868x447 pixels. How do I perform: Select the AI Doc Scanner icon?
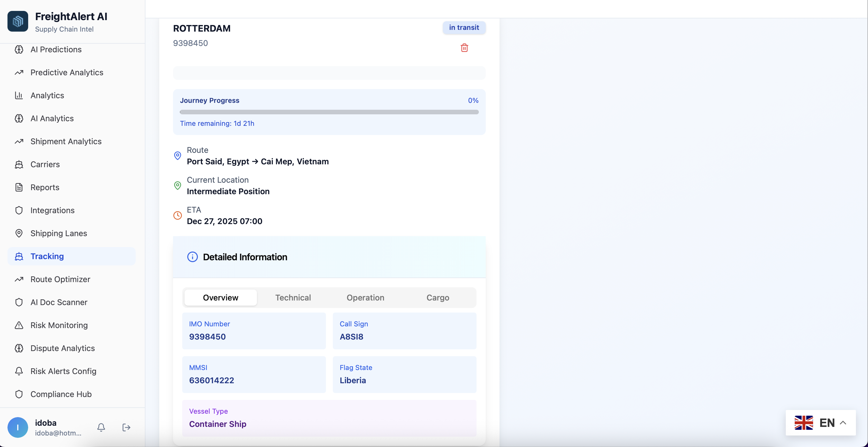point(19,302)
